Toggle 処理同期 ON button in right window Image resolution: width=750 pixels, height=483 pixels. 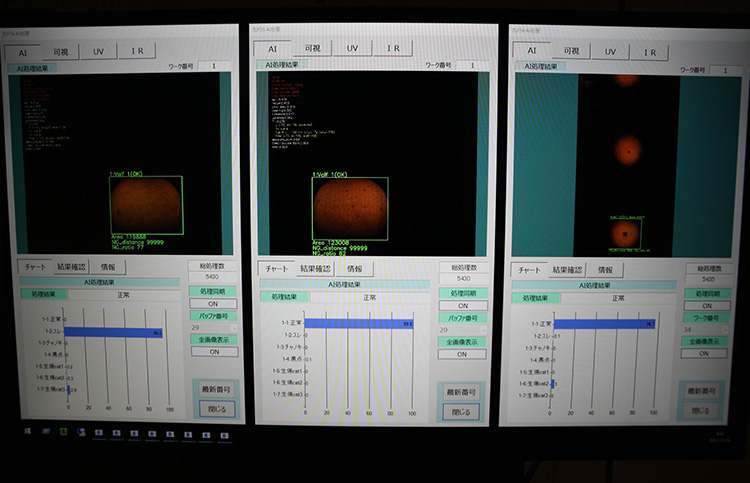point(707,306)
